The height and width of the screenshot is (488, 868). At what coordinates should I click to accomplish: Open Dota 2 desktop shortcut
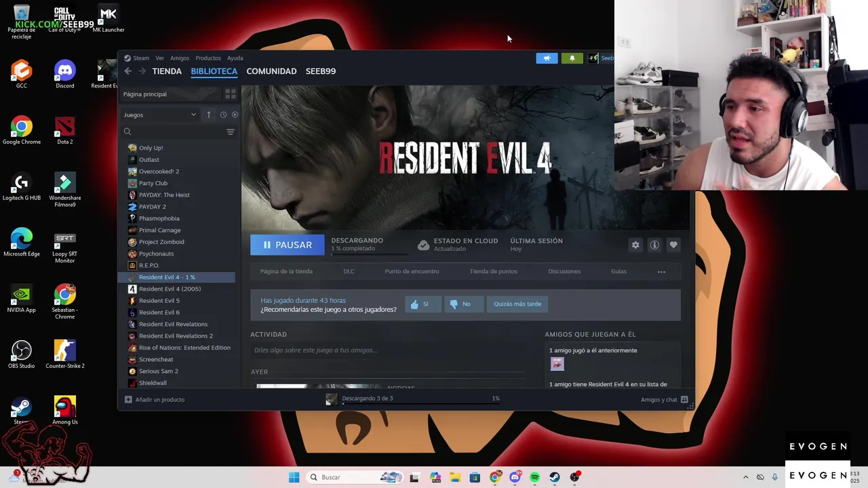point(64,130)
